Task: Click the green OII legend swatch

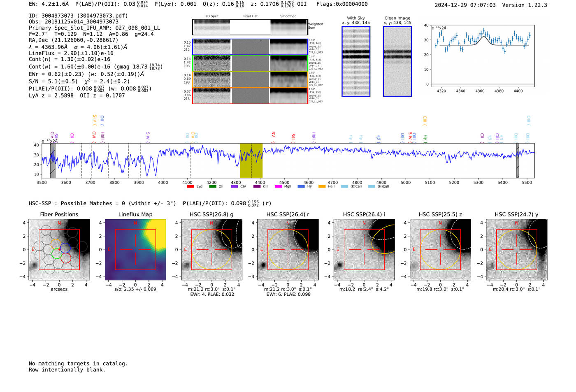Action: (212, 186)
